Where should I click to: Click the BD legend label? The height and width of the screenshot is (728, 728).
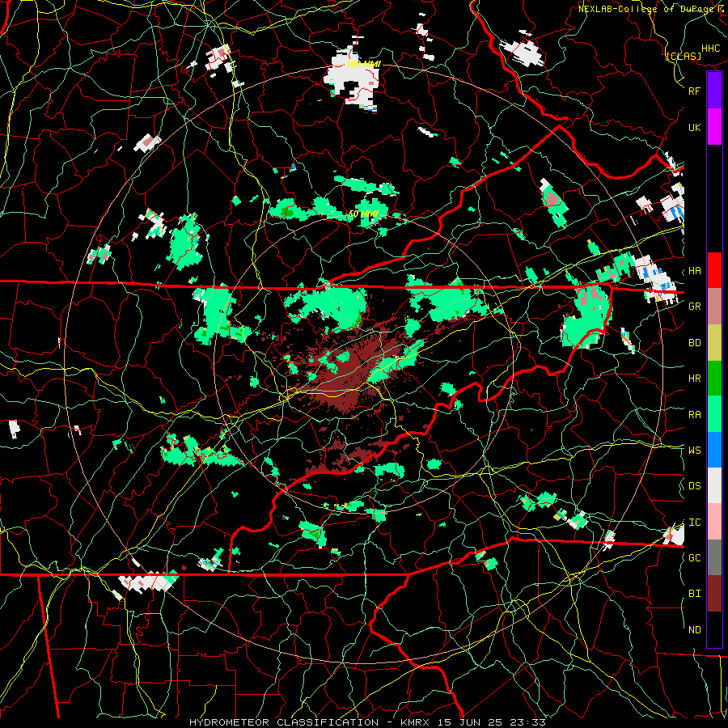coord(695,343)
